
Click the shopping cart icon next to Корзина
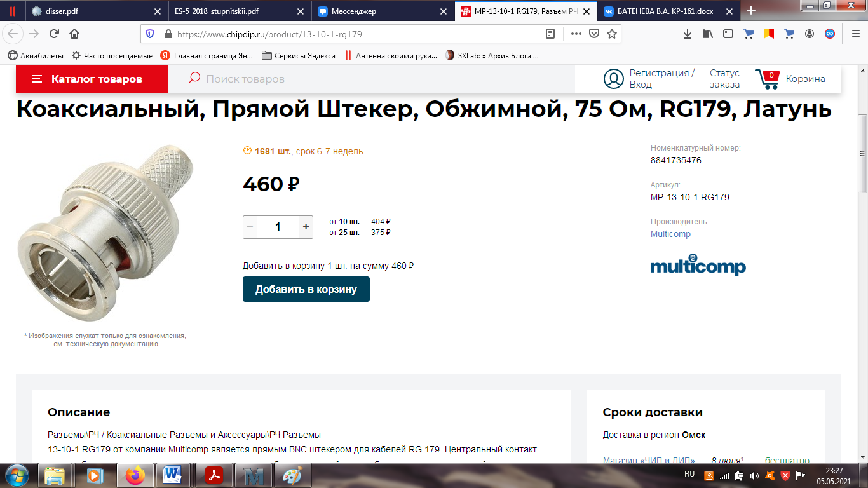coord(767,79)
